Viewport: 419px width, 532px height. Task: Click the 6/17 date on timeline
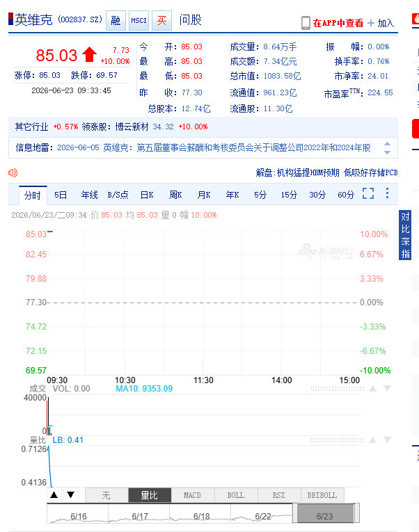(x=140, y=517)
